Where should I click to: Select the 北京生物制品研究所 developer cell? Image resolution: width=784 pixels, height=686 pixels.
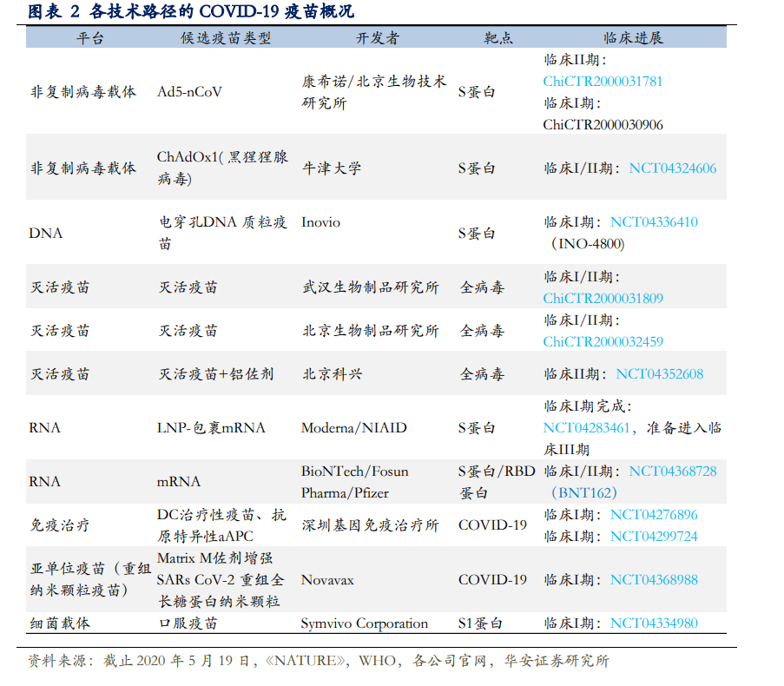(x=371, y=331)
